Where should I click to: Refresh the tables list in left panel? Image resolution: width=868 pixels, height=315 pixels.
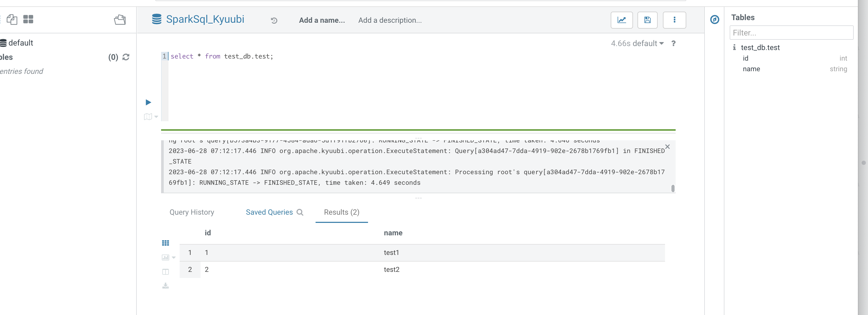tap(125, 57)
